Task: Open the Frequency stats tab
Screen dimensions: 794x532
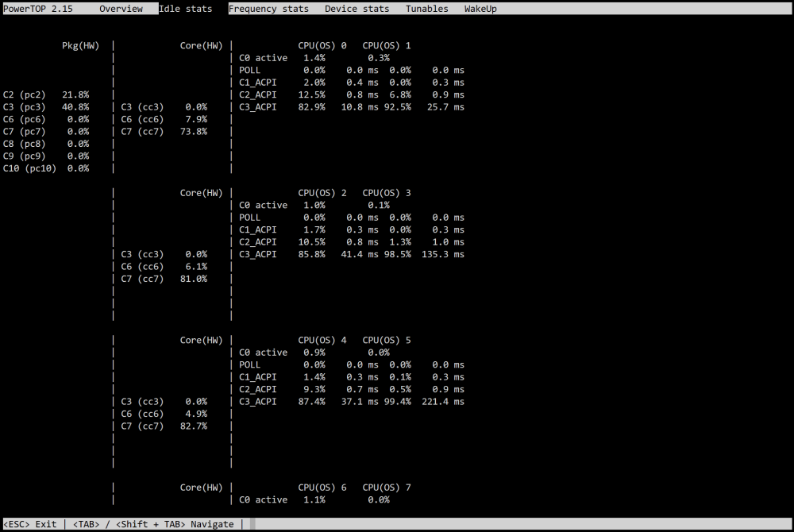Action: (268, 9)
